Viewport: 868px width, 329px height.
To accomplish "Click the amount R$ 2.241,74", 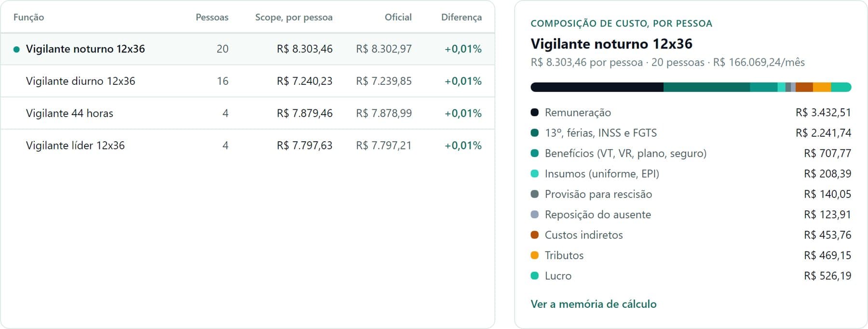I will click(x=823, y=133).
